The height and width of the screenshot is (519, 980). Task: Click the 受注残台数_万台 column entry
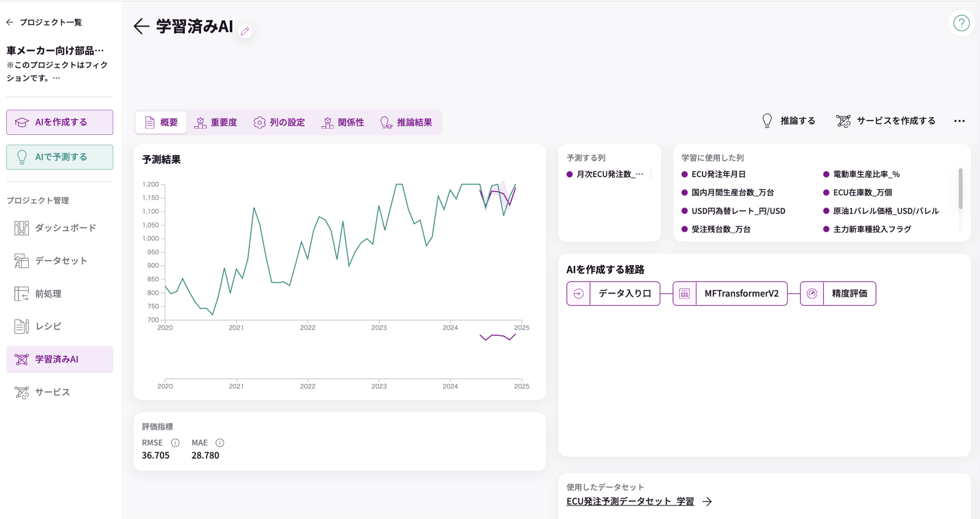tap(716, 229)
